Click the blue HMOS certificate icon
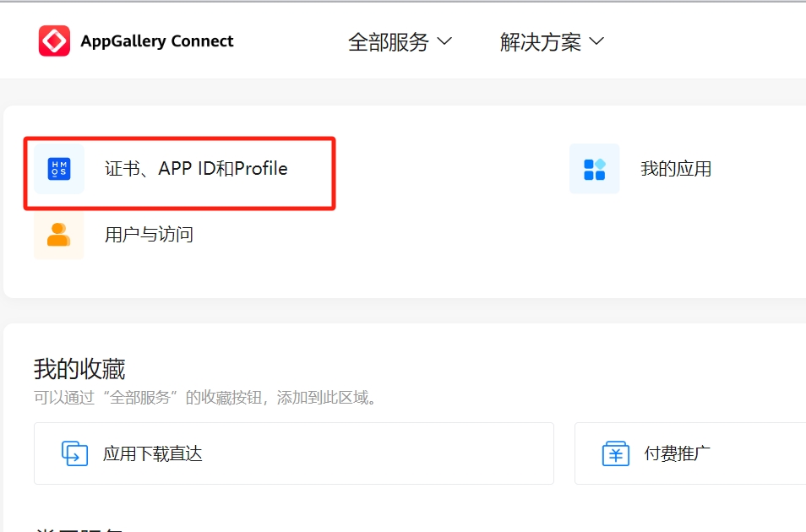This screenshot has width=806, height=532. tap(59, 169)
